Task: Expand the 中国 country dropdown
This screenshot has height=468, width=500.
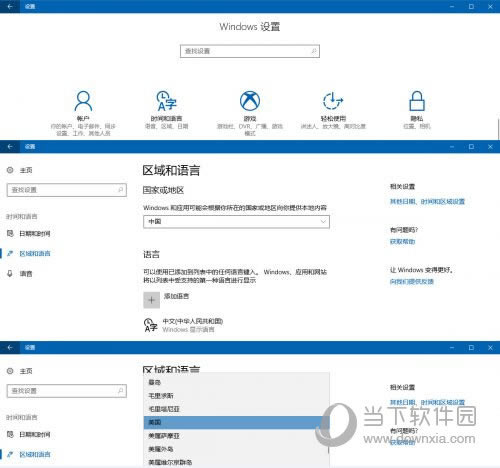Action: click(236, 222)
